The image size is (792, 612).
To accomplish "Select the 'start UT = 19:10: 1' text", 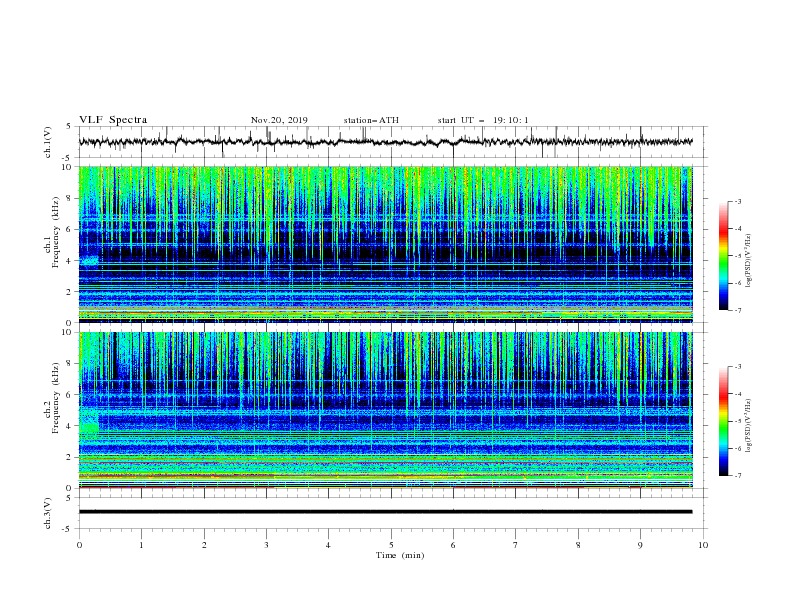I will (483, 120).
